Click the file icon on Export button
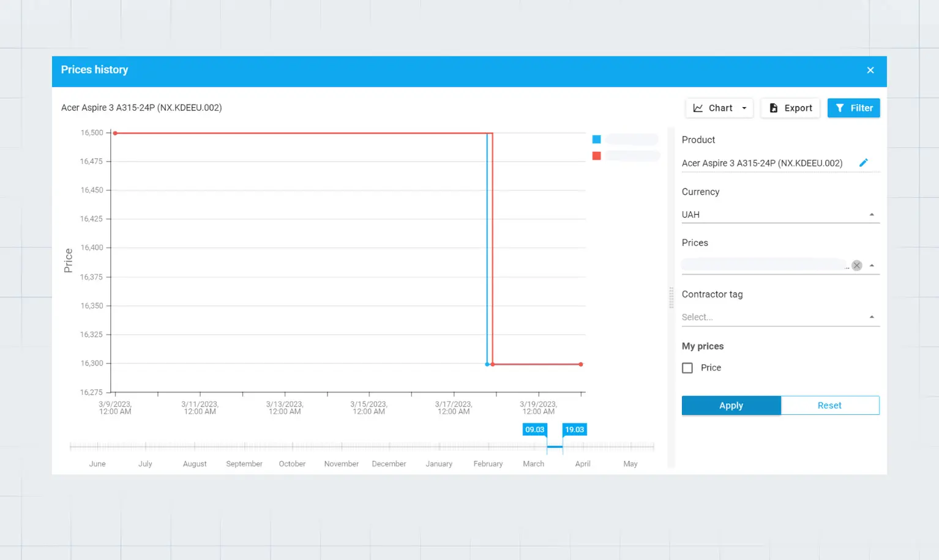939x560 pixels. 773,108
